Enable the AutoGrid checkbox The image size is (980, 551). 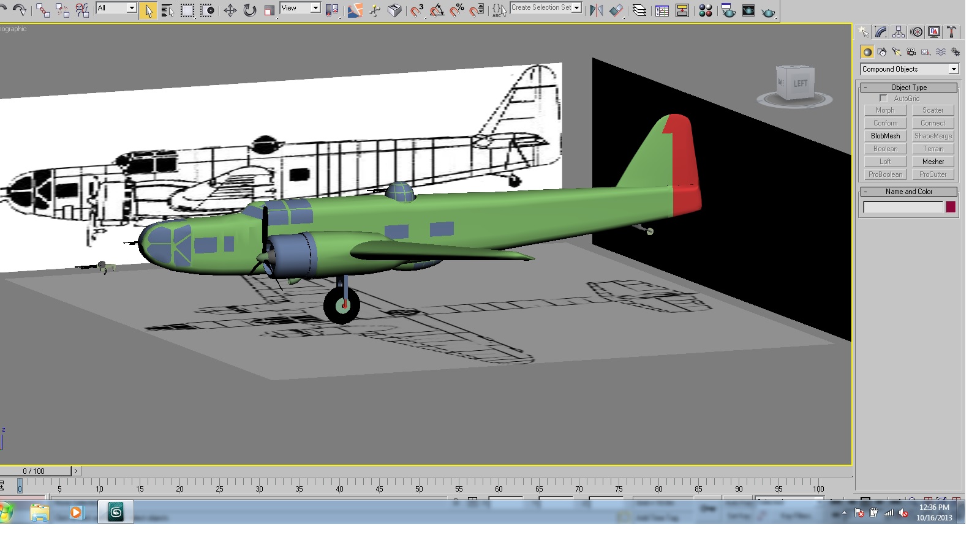tap(883, 99)
